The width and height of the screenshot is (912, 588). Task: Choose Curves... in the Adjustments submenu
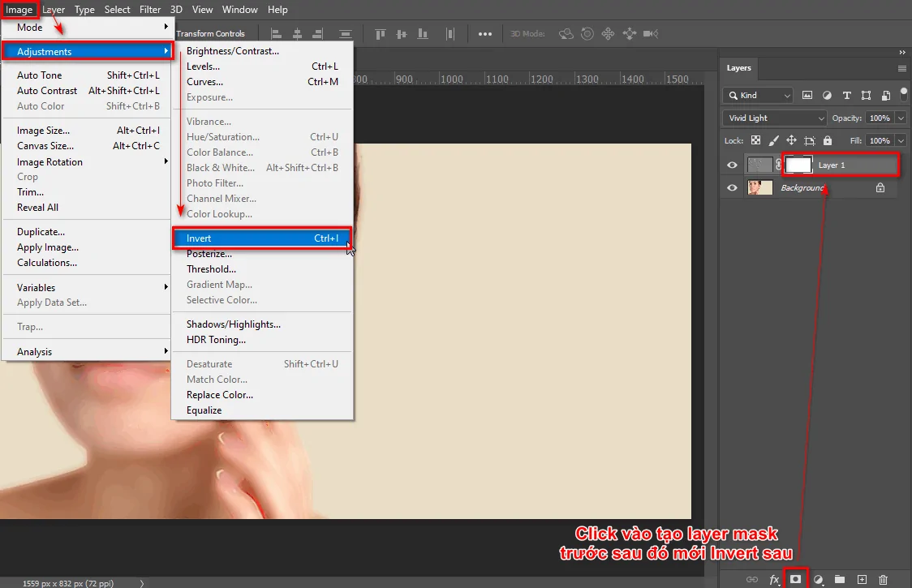click(x=204, y=82)
